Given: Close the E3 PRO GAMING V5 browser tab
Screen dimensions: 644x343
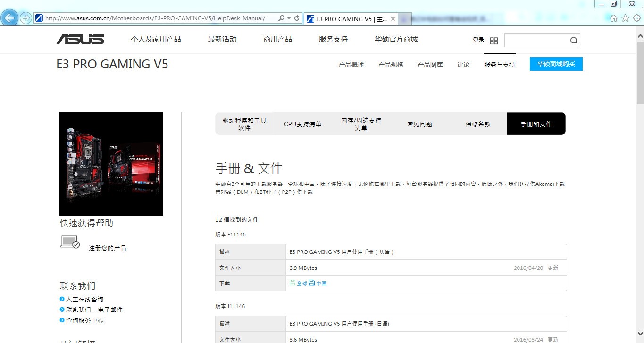Looking at the screenshot, I should pyautogui.click(x=393, y=19).
